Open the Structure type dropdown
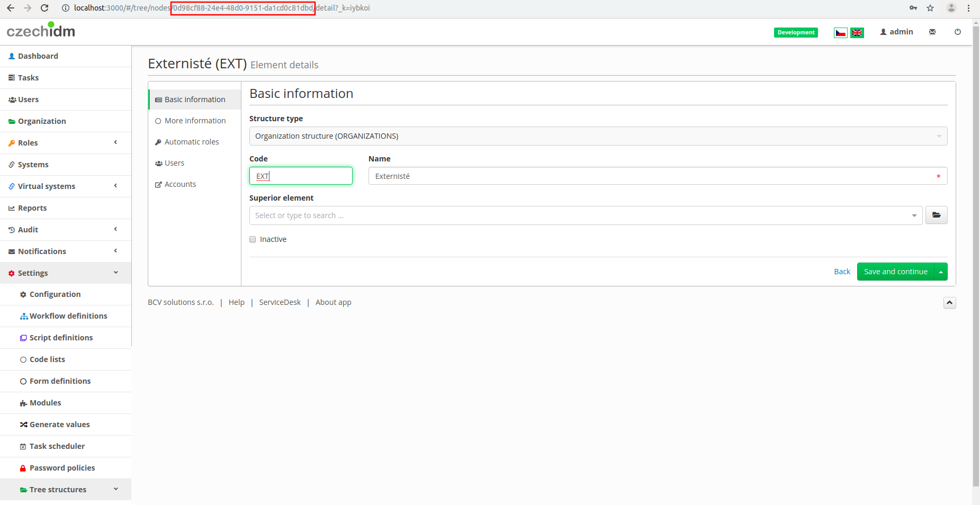 (x=598, y=136)
